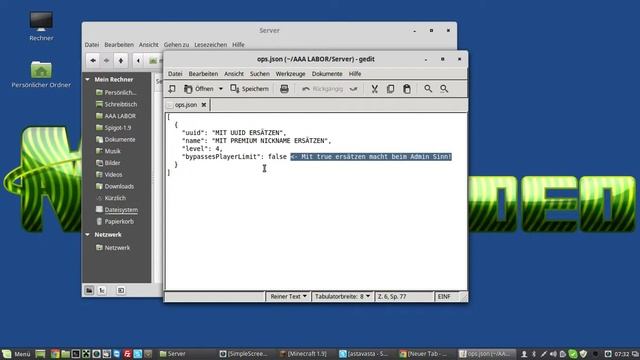Open the Menü start button
This screenshot has height=360, width=640.
[16, 354]
